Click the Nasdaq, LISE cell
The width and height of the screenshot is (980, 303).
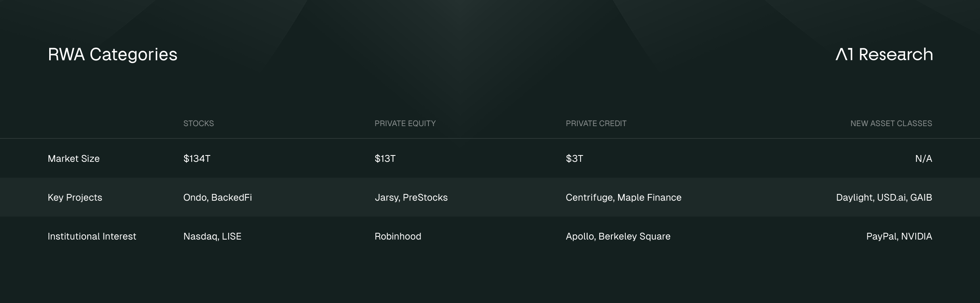click(x=212, y=236)
